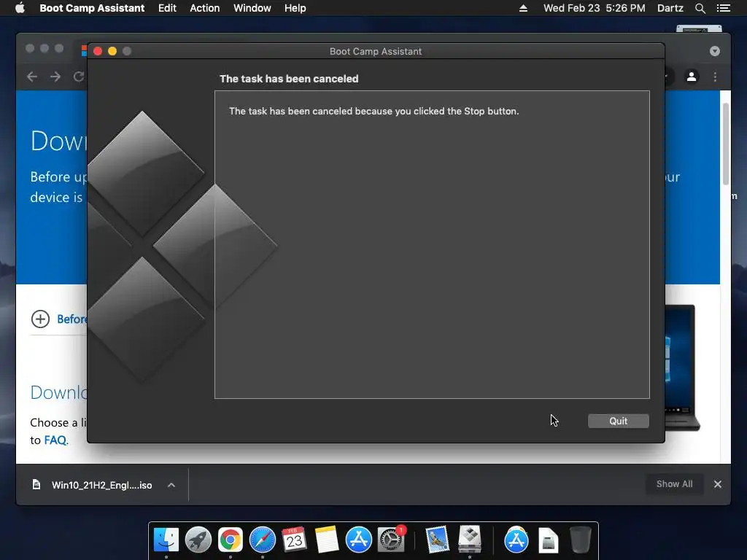This screenshot has height=560, width=747.
Task: Close the Boot Camp Assistant window
Action: point(98,51)
